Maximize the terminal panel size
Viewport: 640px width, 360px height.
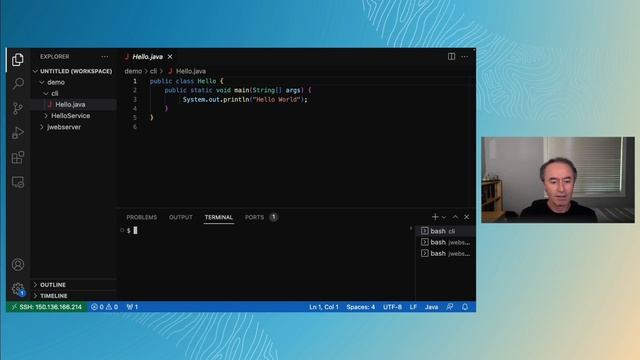pos(455,217)
